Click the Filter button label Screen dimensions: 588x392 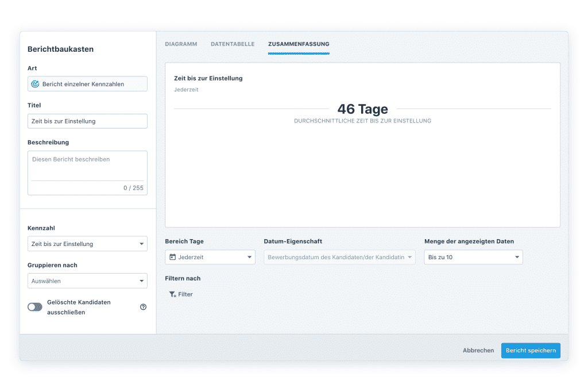185,294
